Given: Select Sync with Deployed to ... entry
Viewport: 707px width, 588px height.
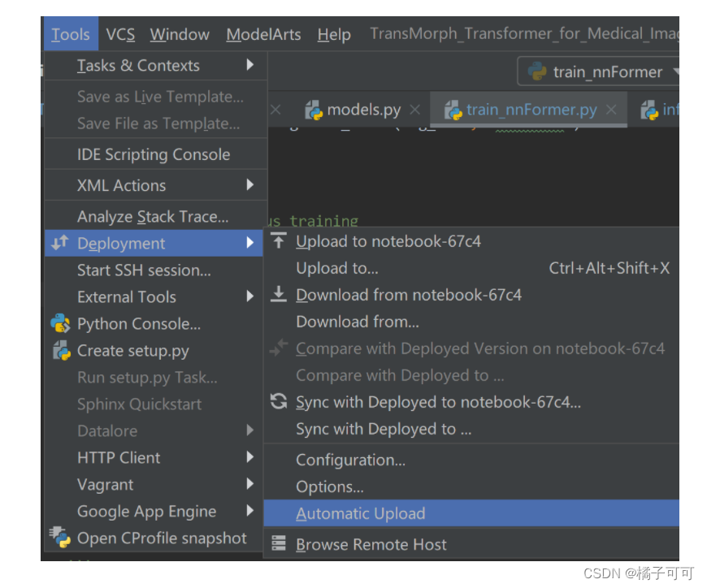Looking at the screenshot, I should click(x=471, y=430).
